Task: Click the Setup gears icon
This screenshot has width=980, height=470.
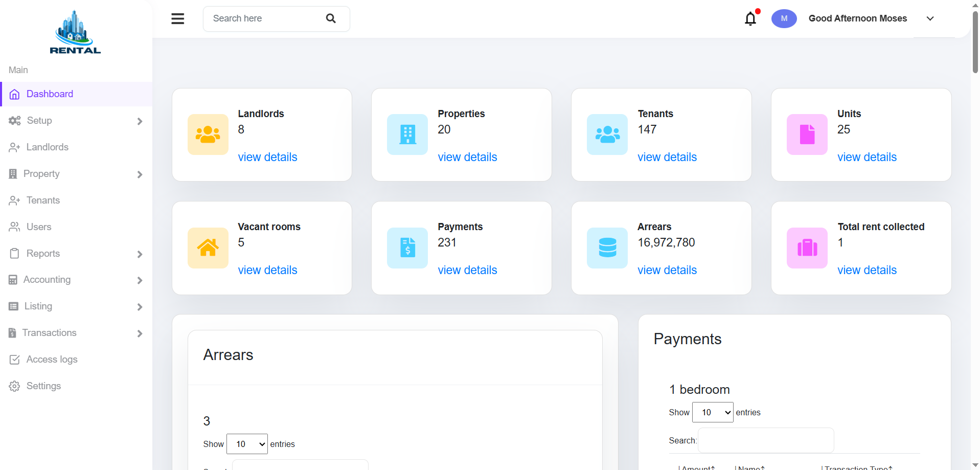Action: [15, 121]
